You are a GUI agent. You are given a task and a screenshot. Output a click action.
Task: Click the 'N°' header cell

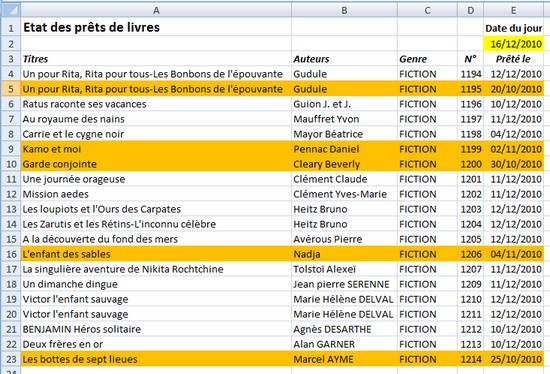470,59
